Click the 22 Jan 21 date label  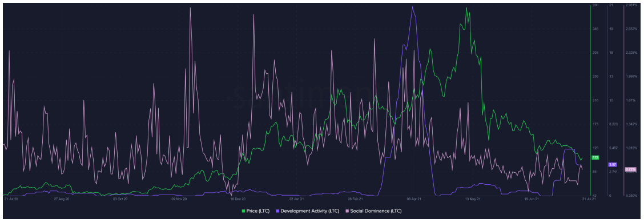pyautogui.click(x=296, y=199)
